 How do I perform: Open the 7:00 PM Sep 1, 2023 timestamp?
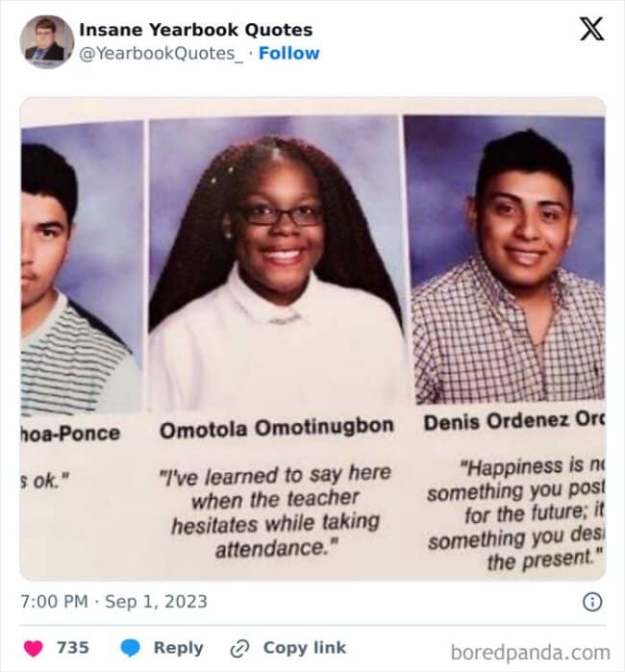tap(113, 603)
